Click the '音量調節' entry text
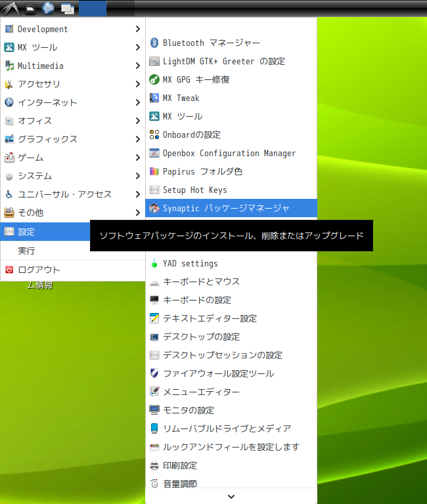The width and height of the screenshot is (427, 504). 180,484
